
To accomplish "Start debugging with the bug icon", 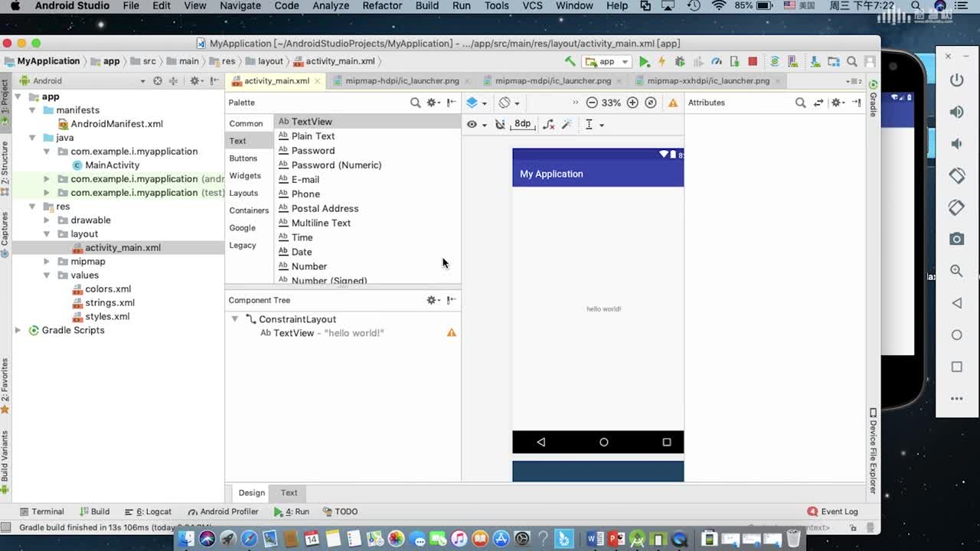I will 680,61.
